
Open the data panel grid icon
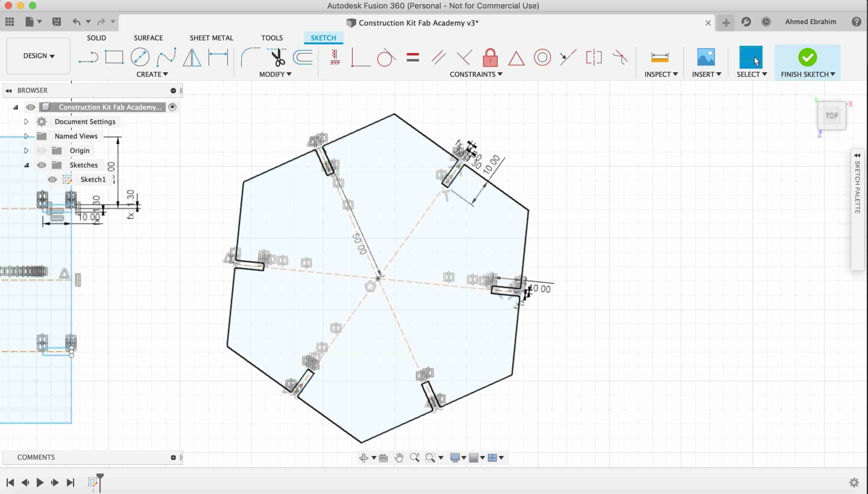[10, 22]
